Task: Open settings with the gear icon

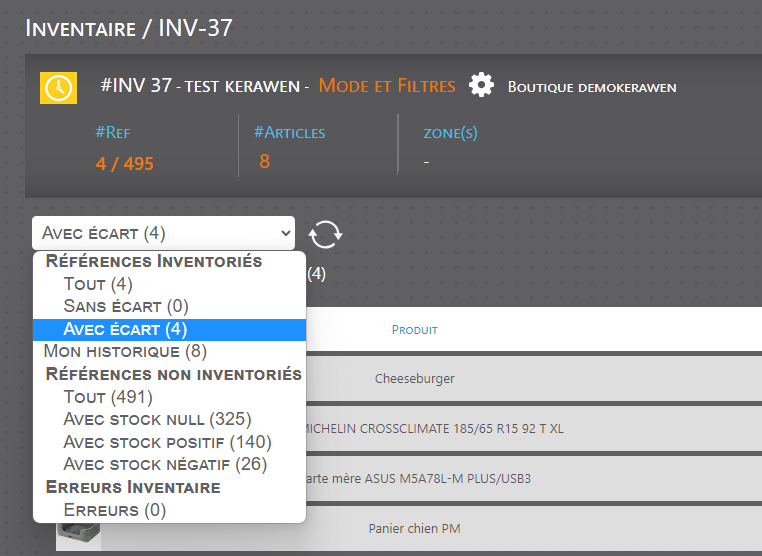Action: click(x=481, y=85)
